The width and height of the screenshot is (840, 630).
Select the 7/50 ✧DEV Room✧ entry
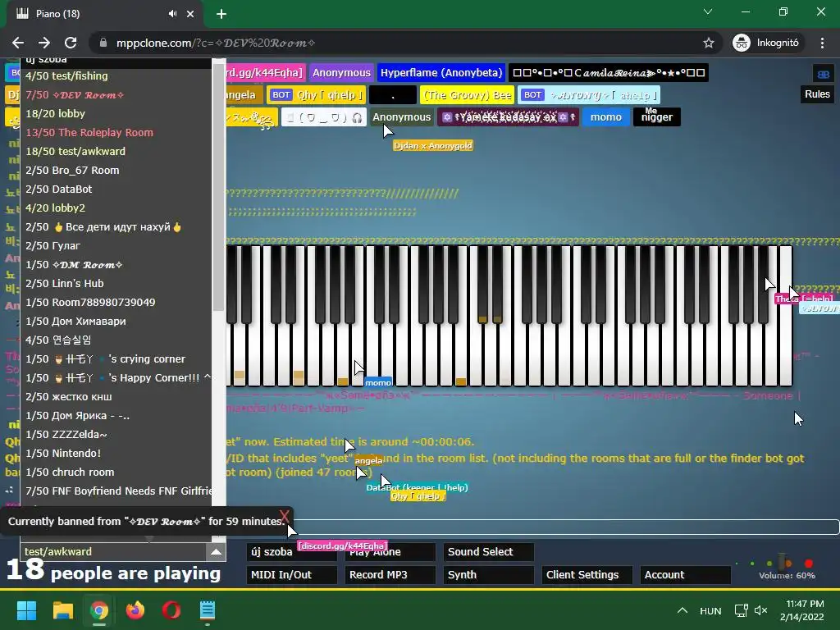click(x=116, y=95)
